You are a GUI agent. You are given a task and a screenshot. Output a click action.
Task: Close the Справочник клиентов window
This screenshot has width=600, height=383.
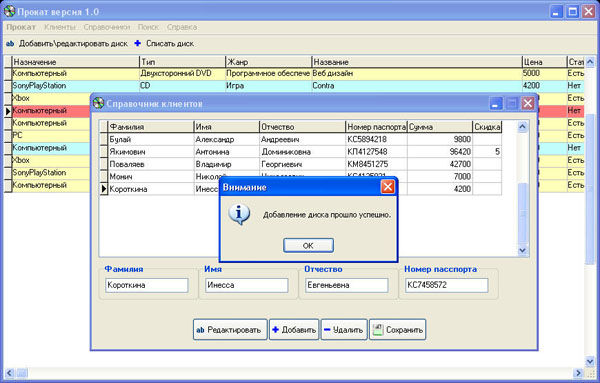click(528, 103)
